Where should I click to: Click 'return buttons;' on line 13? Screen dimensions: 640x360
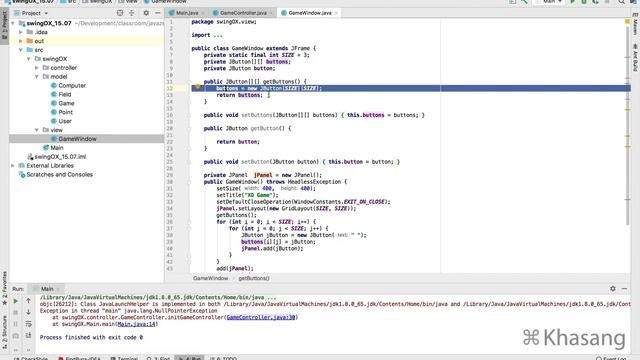coord(240,95)
